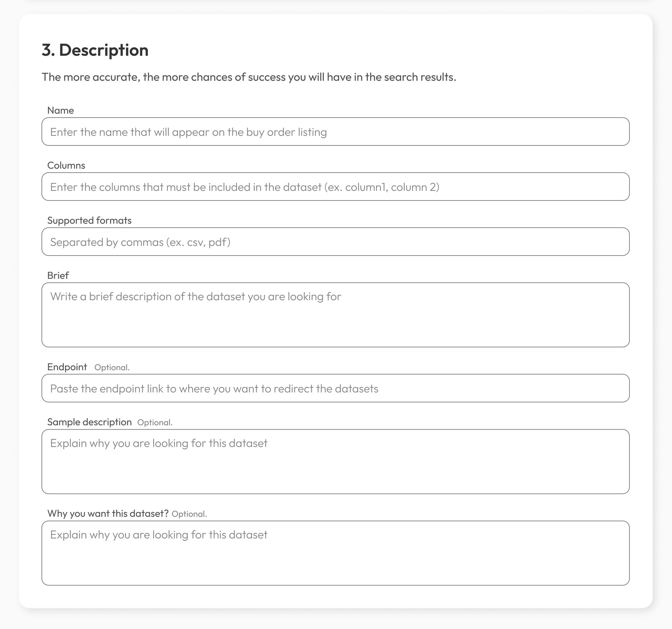Select the Supported formats label
The width and height of the screenshot is (672, 629).
pos(89,220)
